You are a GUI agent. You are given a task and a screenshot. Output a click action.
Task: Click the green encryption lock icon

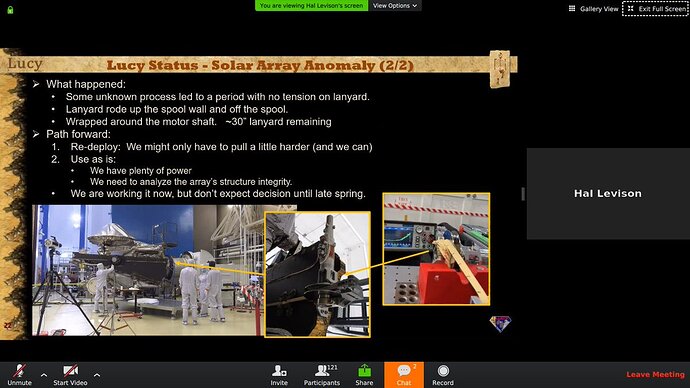tap(10, 10)
